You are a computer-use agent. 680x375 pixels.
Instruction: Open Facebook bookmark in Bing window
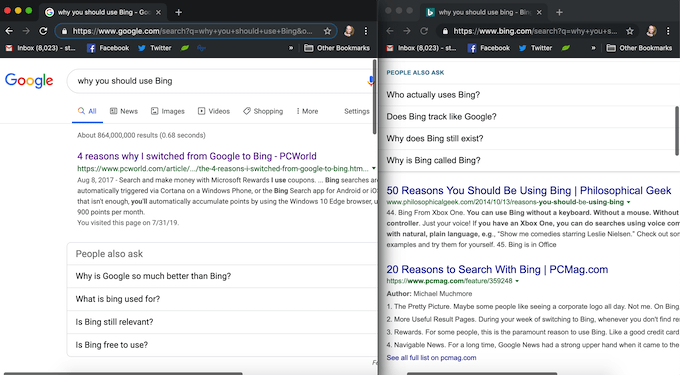[489, 48]
